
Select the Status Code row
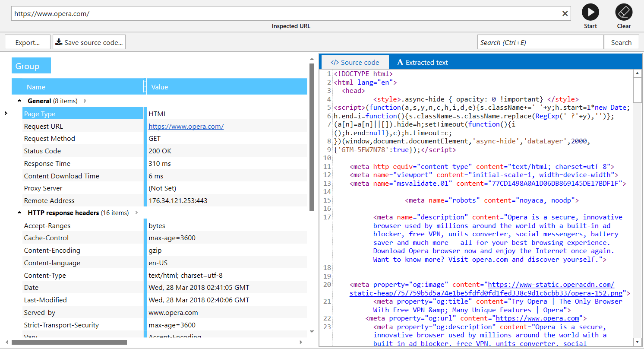165,151
